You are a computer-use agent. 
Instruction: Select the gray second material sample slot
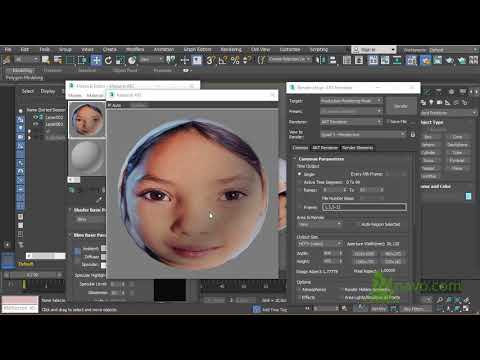[87, 157]
